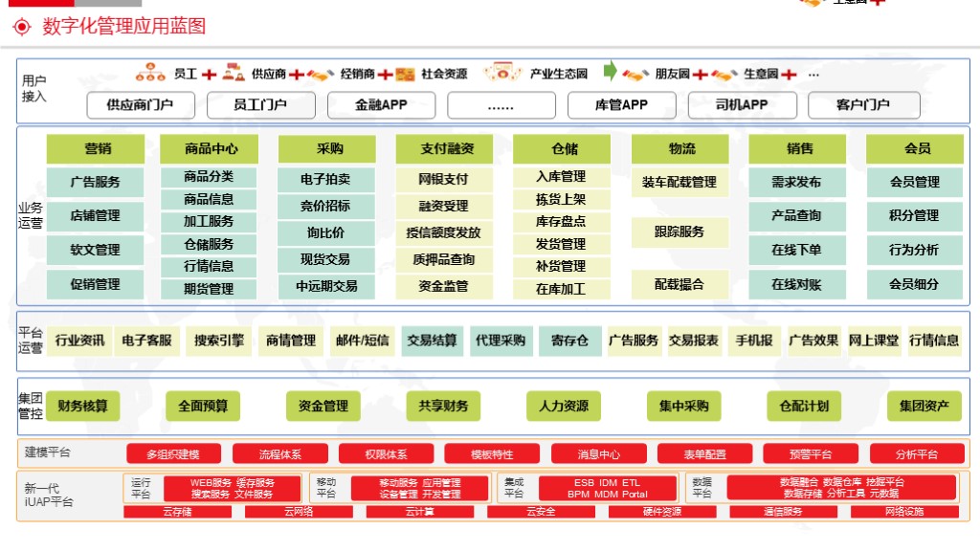Click the red 分析平台 box
The width and height of the screenshot is (980, 551).
917,454
